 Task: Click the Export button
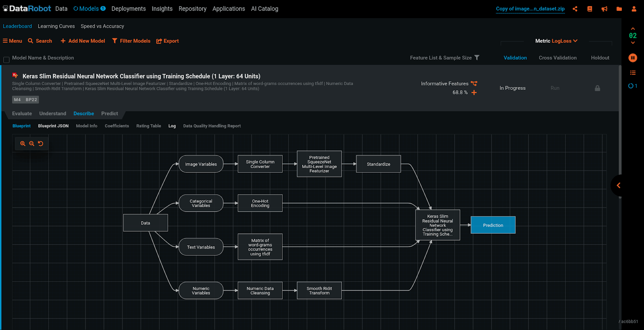point(167,41)
